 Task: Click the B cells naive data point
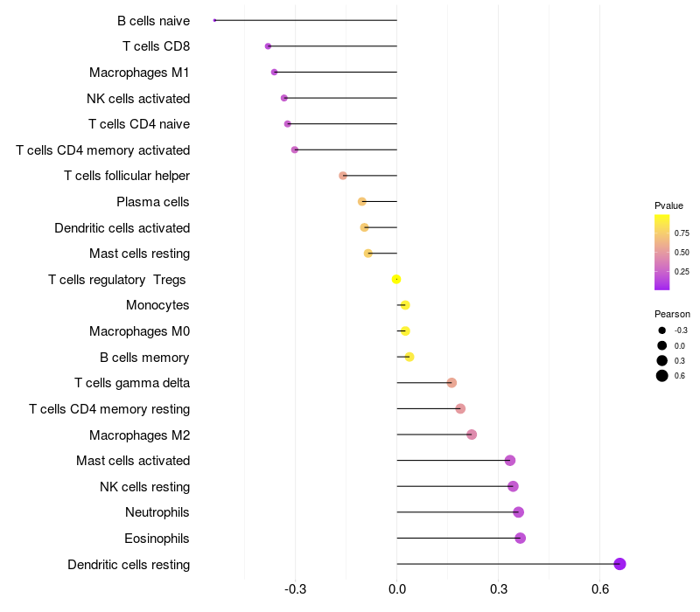214,20
